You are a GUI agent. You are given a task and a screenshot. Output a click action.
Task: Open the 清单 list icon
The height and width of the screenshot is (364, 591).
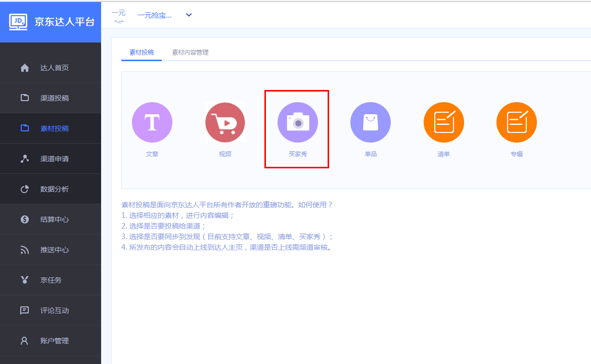pos(443,122)
